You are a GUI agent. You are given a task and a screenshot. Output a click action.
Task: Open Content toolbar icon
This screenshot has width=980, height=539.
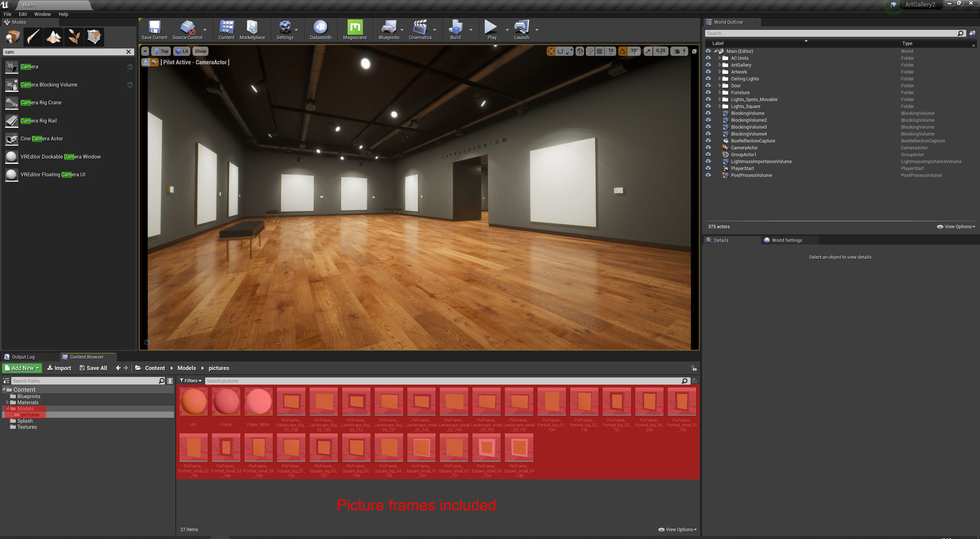coord(227,30)
